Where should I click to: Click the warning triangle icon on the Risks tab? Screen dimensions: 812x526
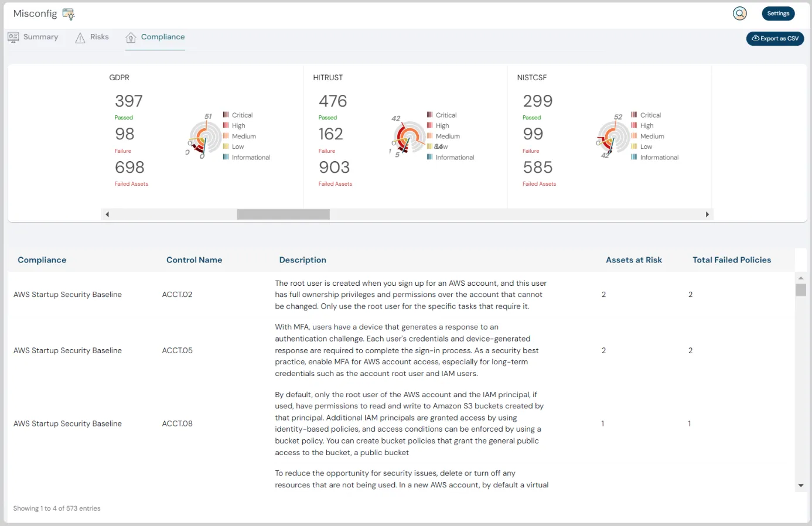(x=80, y=37)
